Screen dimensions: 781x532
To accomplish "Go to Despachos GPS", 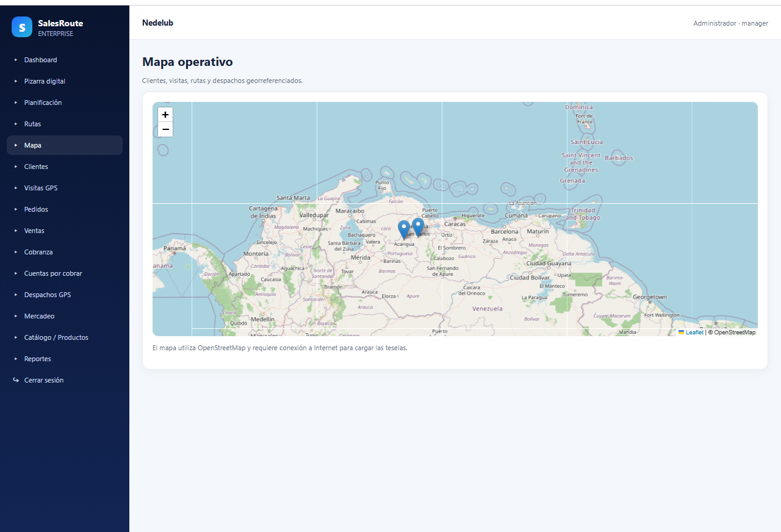I will (x=65, y=295).
